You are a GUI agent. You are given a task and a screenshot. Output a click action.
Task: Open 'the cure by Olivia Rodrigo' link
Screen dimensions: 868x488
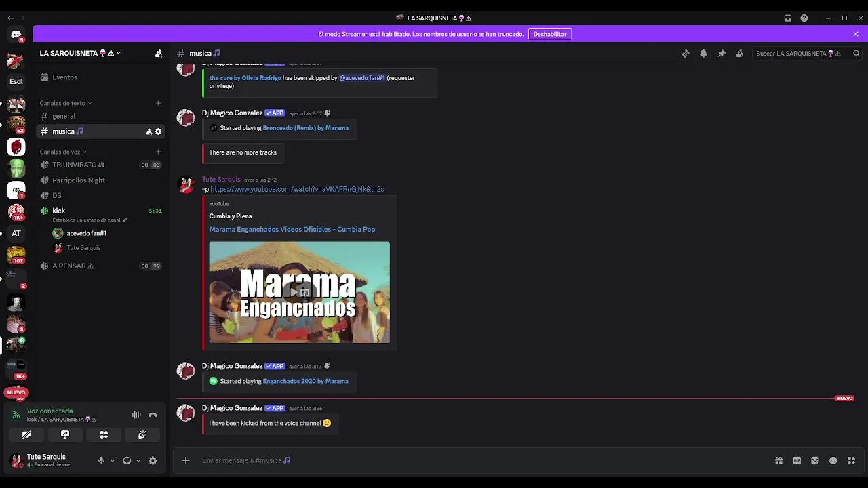point(245,78)
